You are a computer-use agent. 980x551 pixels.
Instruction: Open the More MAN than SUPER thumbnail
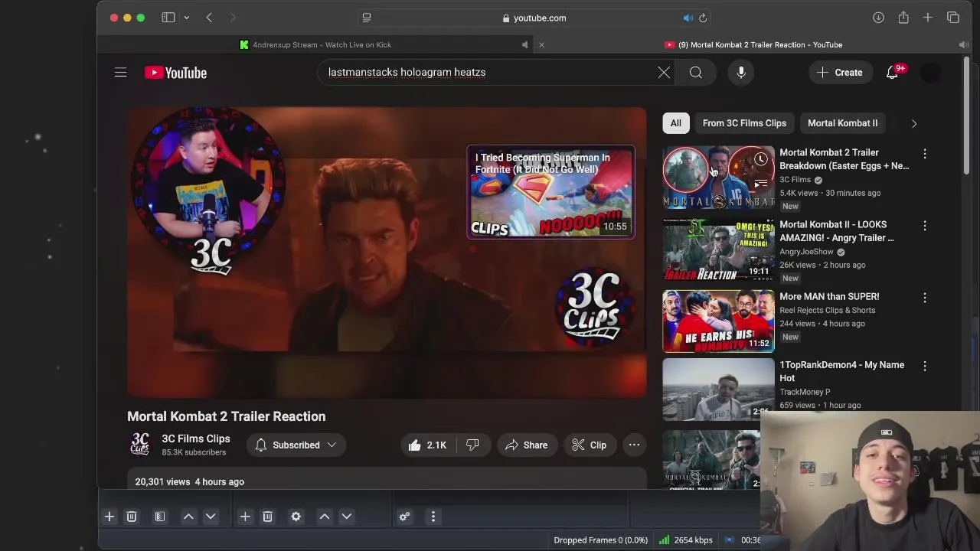718,321
